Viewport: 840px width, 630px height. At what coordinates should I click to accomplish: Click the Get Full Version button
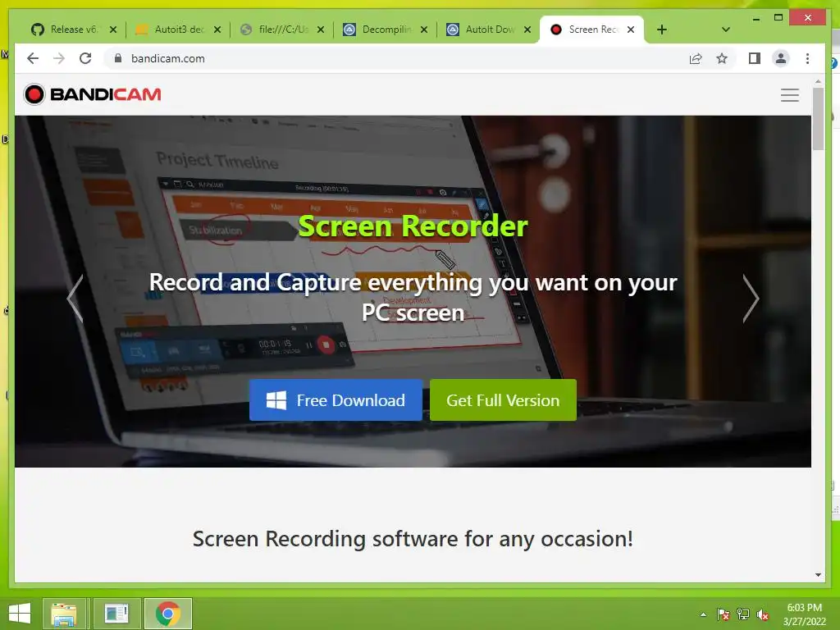(503, 400)
